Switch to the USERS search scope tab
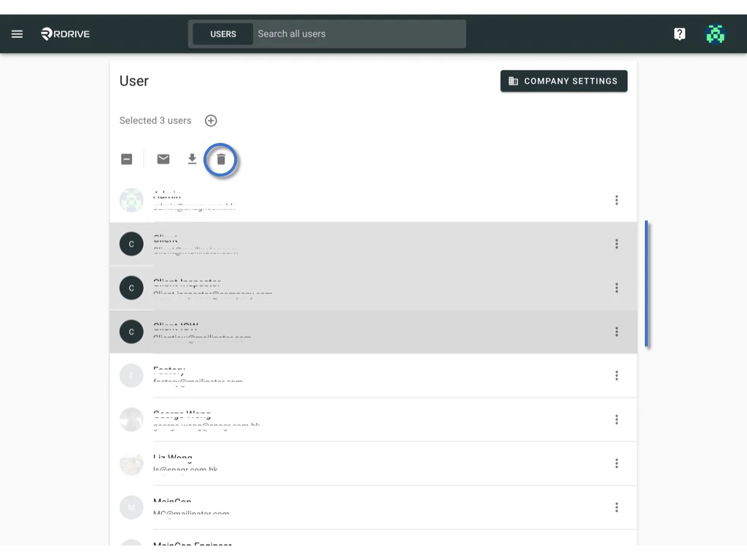 point(223,34)
